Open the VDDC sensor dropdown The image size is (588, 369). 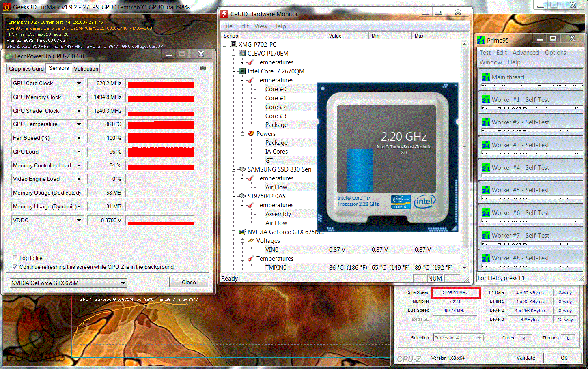point(79,220)
